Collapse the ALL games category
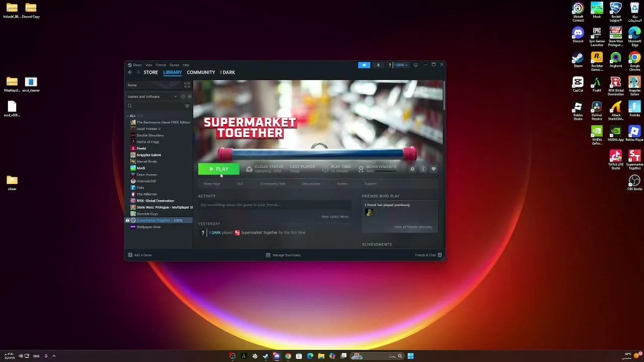Screen dimensions: 644x362 pos(128,116)
